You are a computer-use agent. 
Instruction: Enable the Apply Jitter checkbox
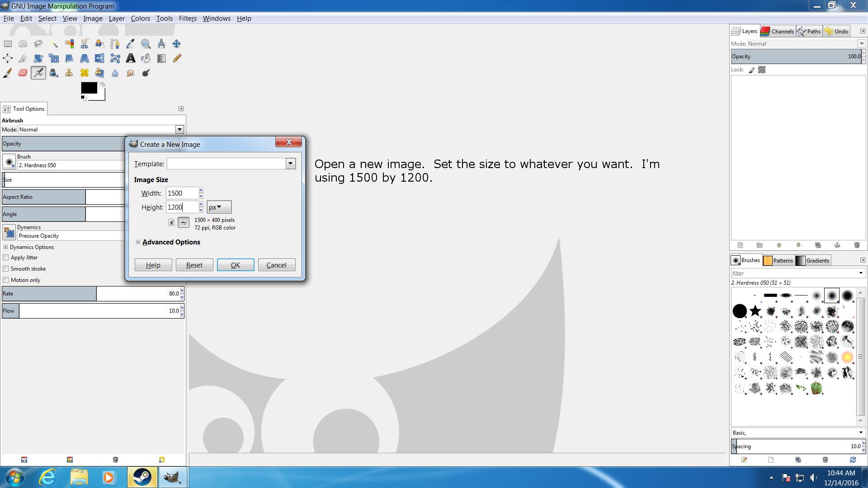6,258
